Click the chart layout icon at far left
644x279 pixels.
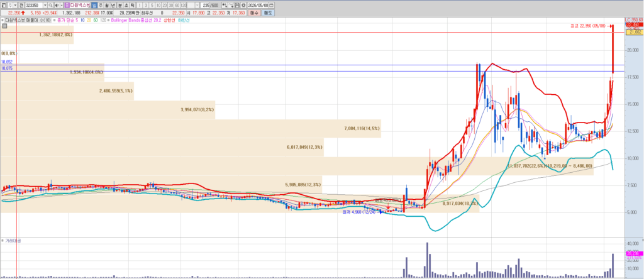[x=4, y=5]
